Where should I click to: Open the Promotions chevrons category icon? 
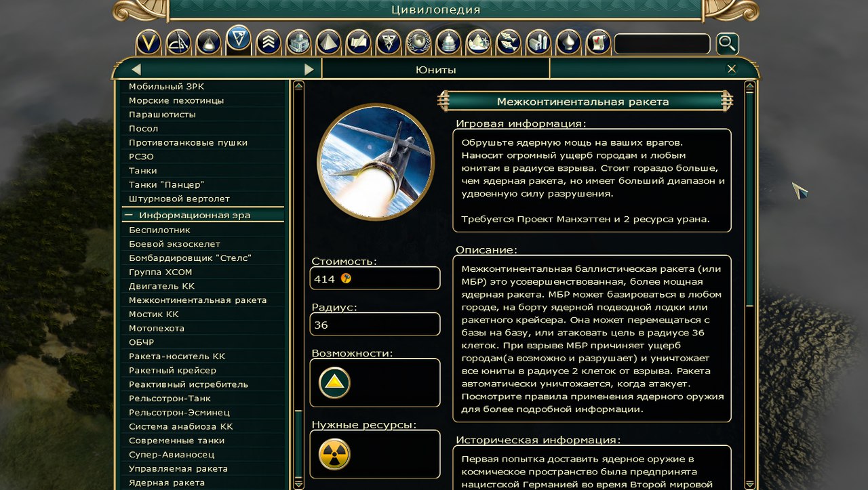269,43
